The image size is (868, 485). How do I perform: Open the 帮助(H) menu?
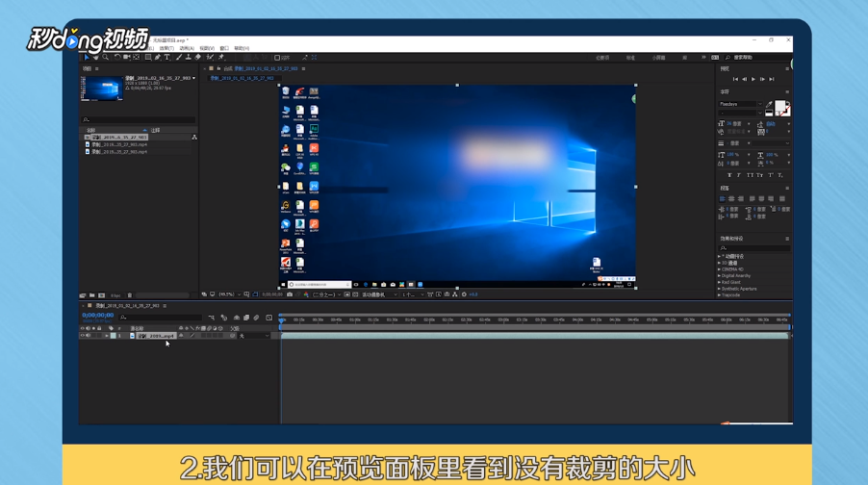pyautogui.click(x=242, y=49)
